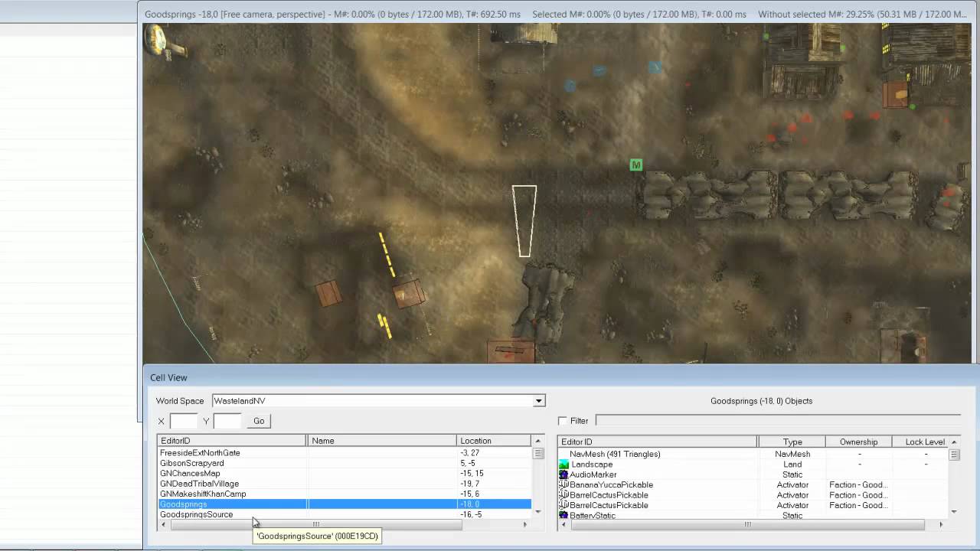This screenshot has width=980, height=551.
Task: Click location value -15, 6
Action: tap(469, 494)
